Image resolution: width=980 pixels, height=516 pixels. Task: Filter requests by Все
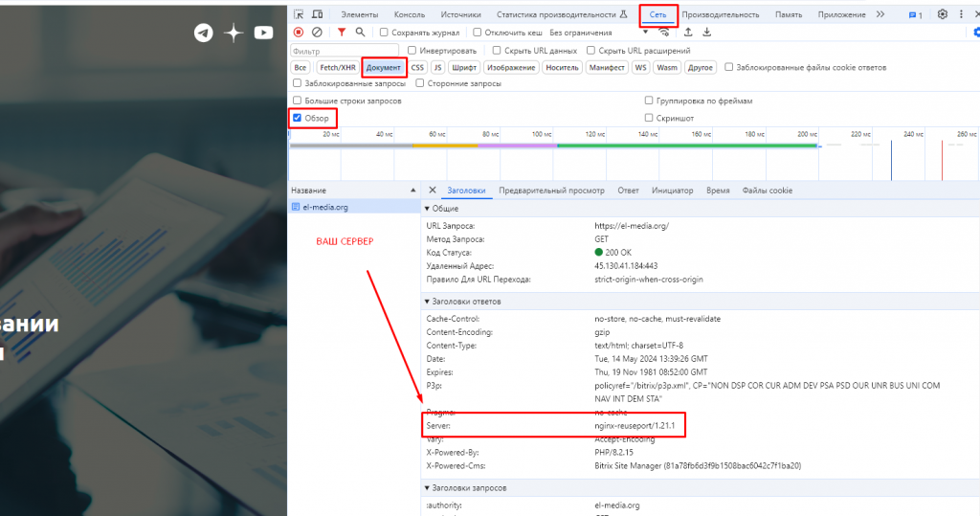300,68
